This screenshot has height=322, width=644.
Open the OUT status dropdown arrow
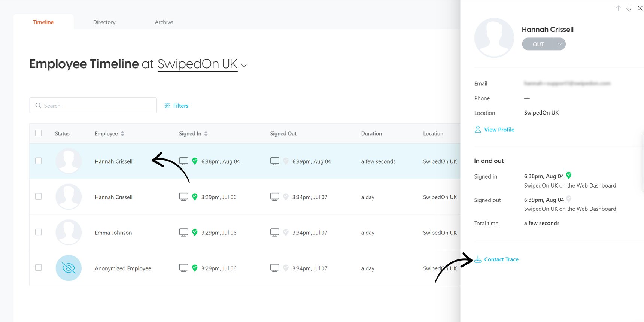(559, 44)
